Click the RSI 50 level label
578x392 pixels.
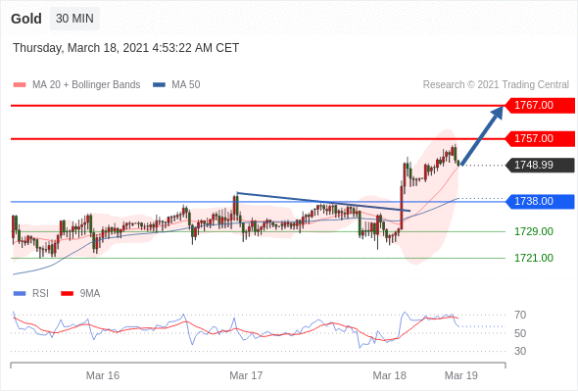click(x=520, y=333)
